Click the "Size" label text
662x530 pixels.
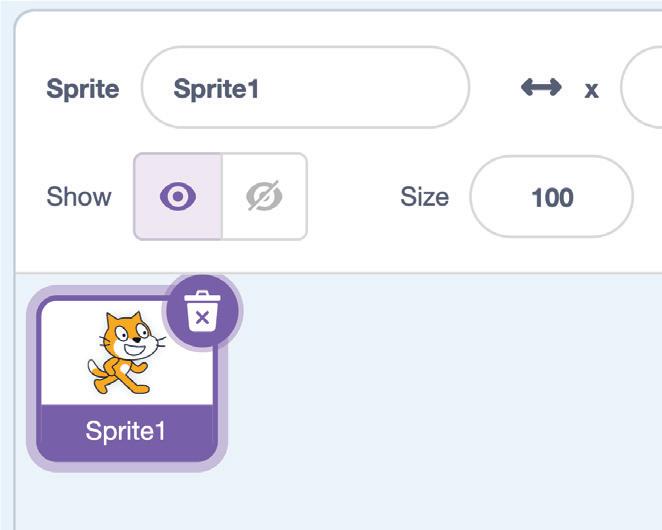tap(424, 197)
